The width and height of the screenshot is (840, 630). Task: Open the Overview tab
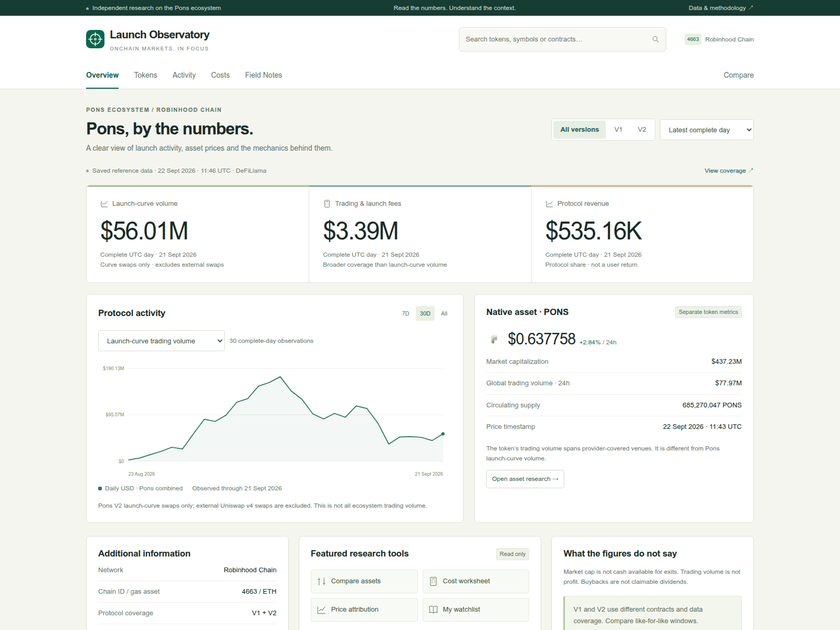tap(102, 75)
